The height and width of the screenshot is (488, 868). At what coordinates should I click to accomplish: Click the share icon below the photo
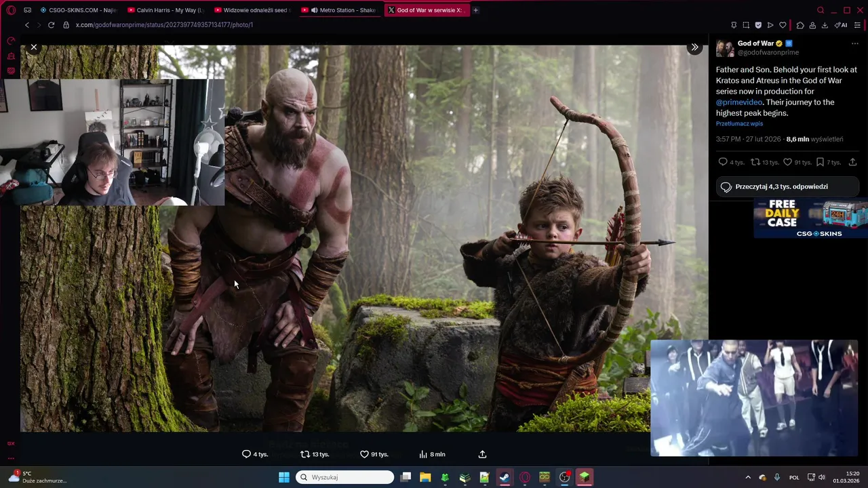click(482, 454)
